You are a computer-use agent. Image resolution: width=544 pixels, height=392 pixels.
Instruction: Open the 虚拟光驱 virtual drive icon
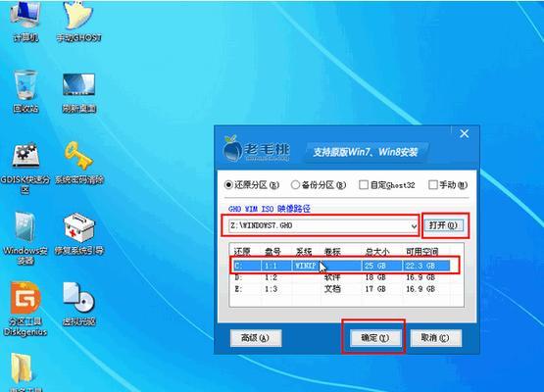coord(79,304)
